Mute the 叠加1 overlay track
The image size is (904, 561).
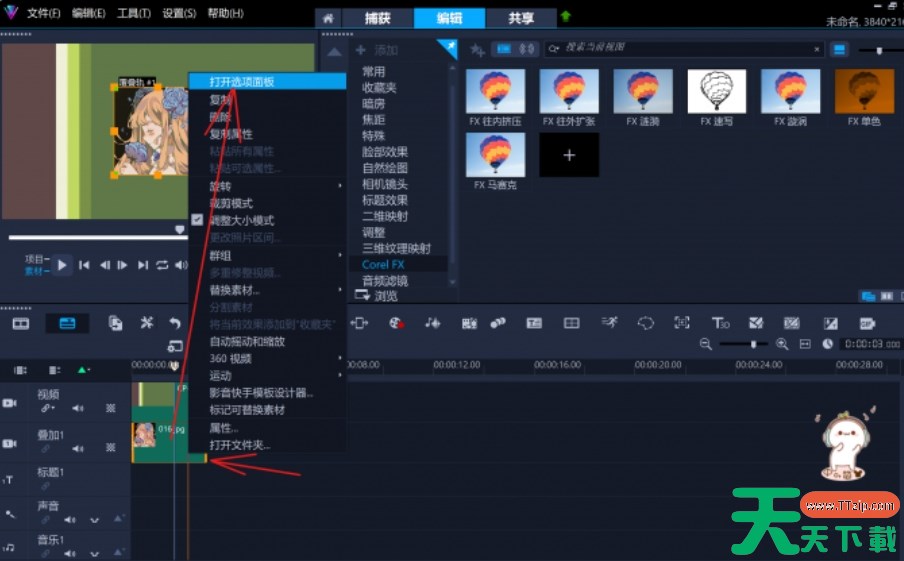click(x=78, y=448)
